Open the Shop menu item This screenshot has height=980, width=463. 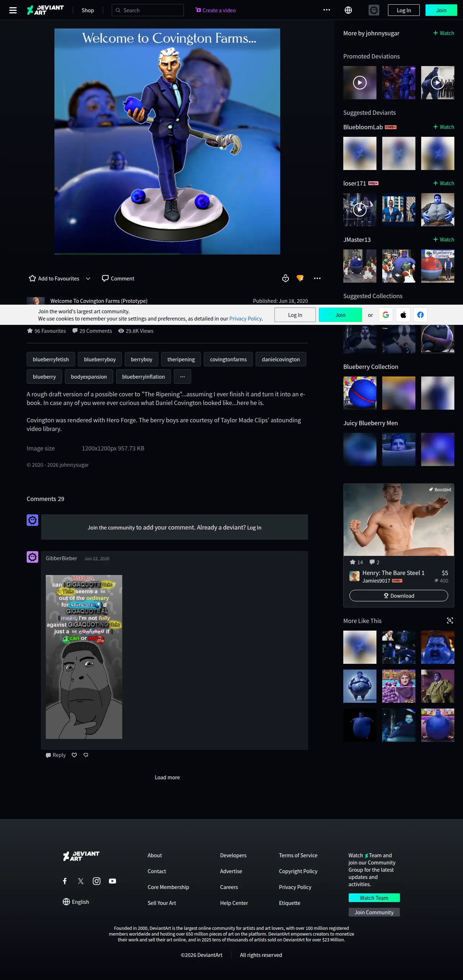pos(88,10)
